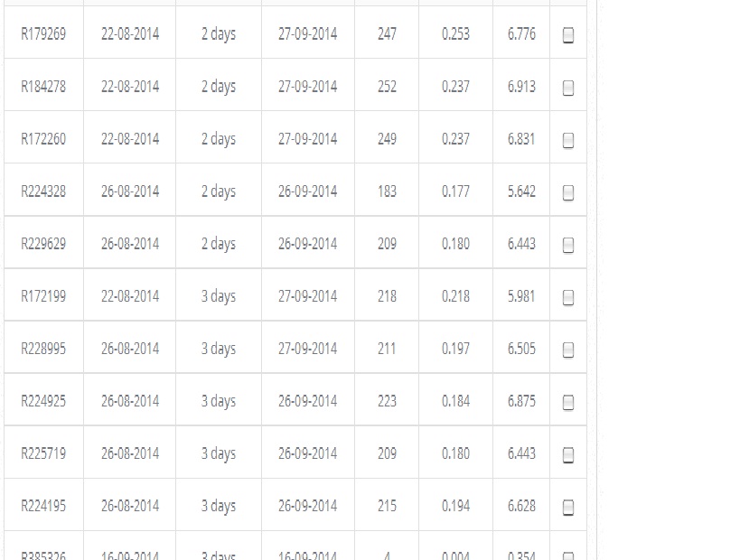Select the cell showing 0.253

coord(455,34)
